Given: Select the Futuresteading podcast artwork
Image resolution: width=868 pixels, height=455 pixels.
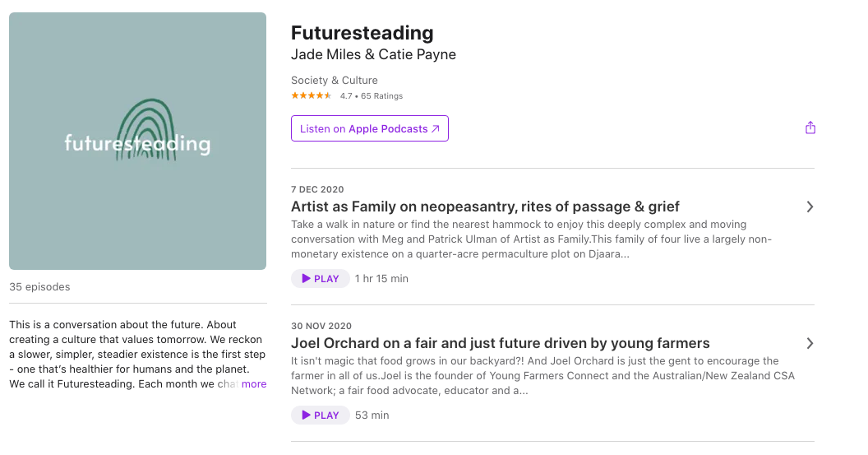Looking at the screenshot, I should [137, 141].
